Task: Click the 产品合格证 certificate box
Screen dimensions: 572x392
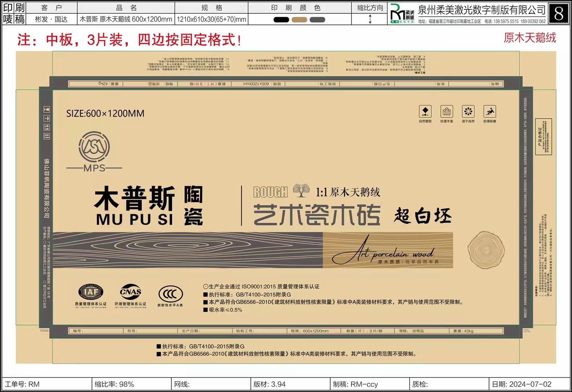Action: tap(544, 137)
